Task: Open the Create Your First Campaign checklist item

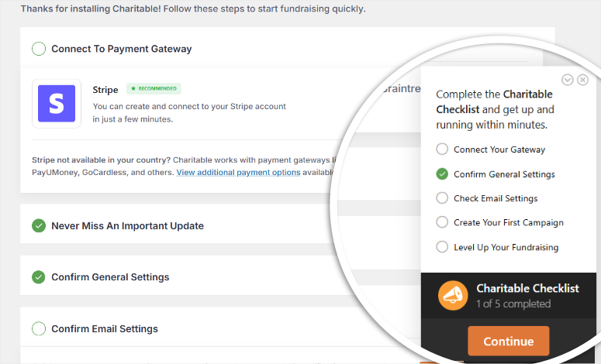Action: pos(509,222)
